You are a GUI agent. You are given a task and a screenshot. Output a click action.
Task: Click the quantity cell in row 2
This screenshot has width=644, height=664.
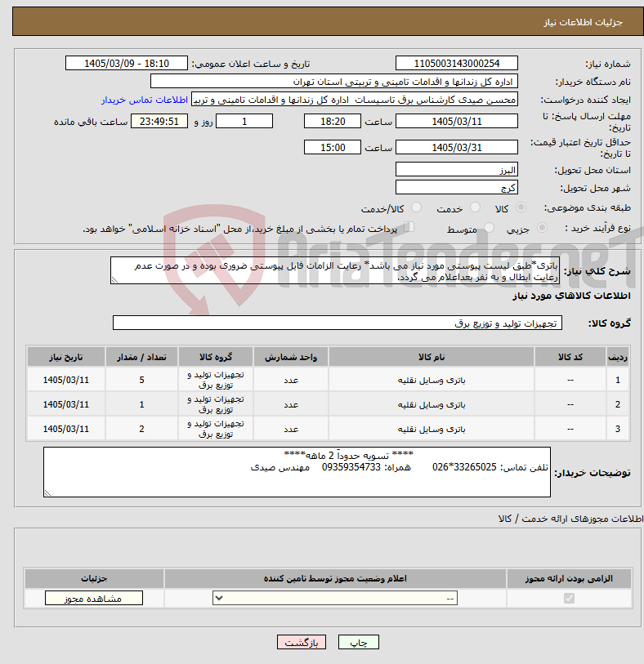pyautogui.click(x=141, y=404)
